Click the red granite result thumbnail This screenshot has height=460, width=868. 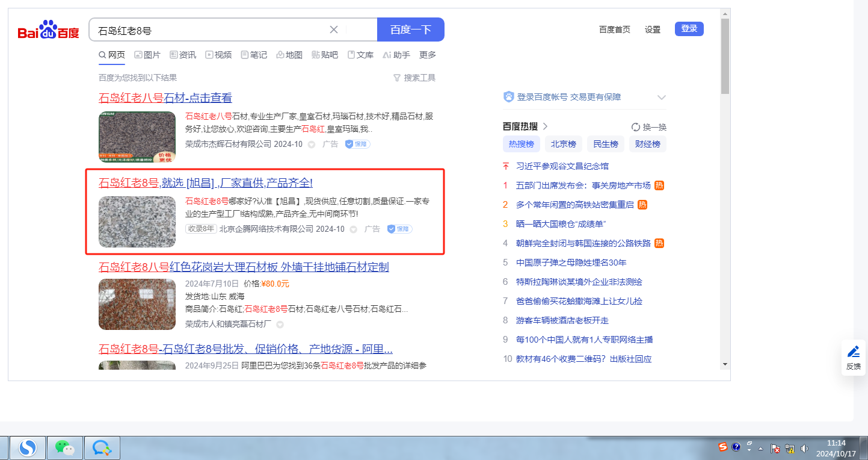coord(137,304)
